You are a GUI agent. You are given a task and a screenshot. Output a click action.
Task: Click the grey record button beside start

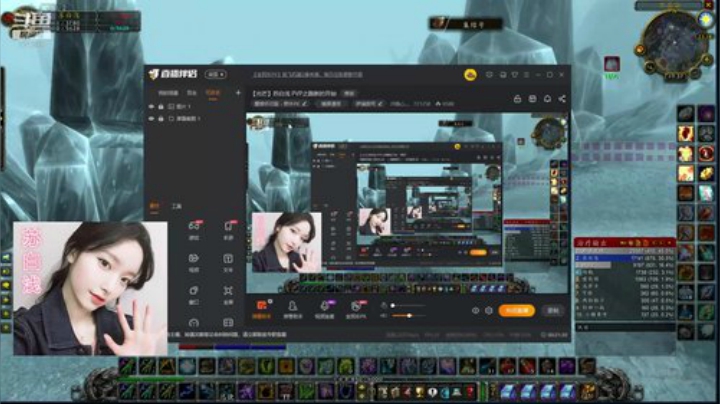(553, 311)
